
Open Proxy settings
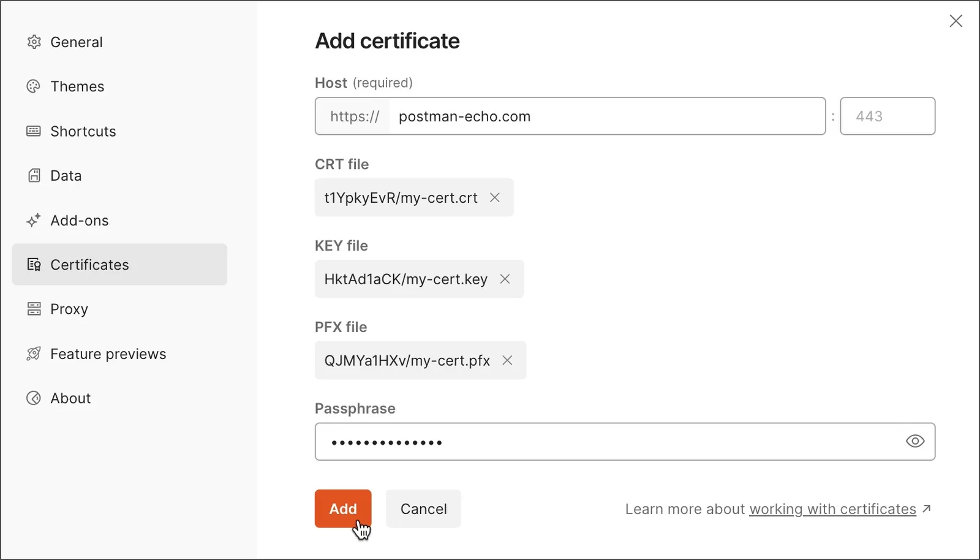pos(119,309)
